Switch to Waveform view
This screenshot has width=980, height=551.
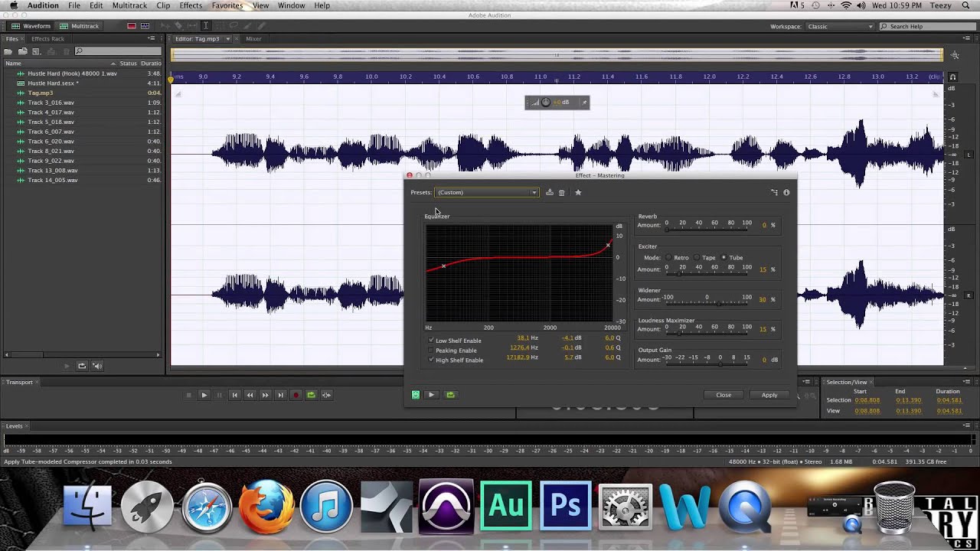[30, 26]
